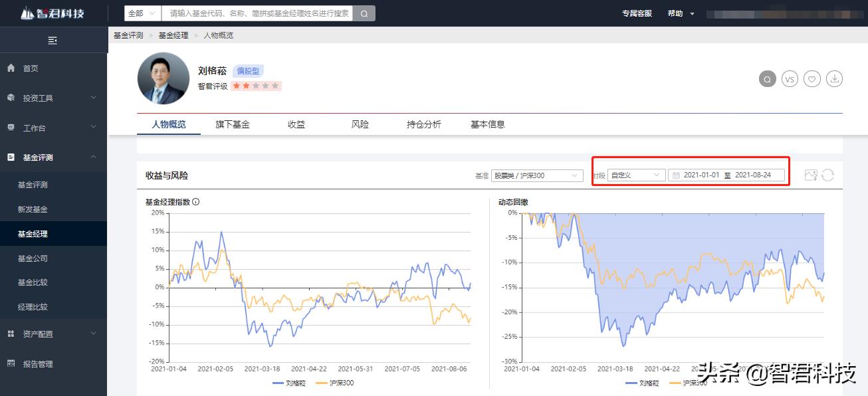
Task: Click the download report icon
Action: (x=834, y=78)
